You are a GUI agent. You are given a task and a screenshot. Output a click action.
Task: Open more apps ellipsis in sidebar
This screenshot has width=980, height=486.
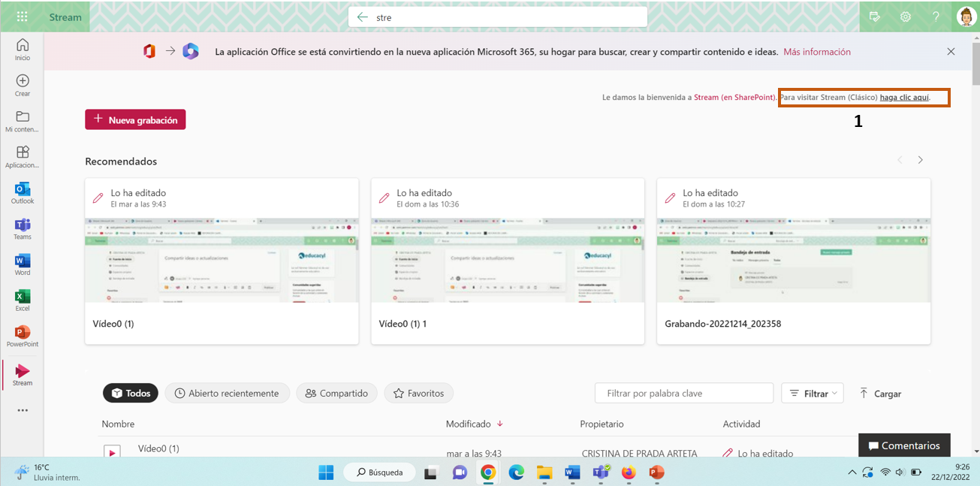[23, 411]
